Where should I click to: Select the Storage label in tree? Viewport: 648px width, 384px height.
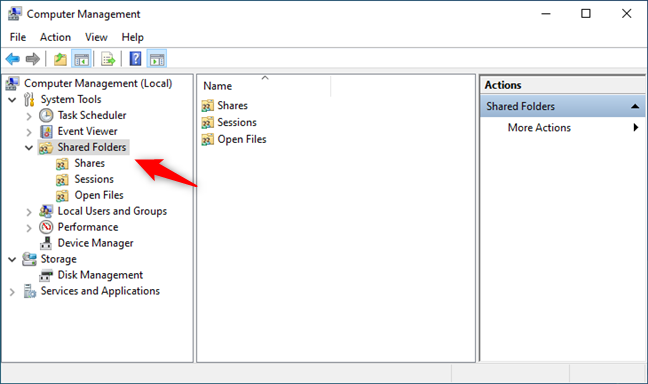tap(59, 259)
